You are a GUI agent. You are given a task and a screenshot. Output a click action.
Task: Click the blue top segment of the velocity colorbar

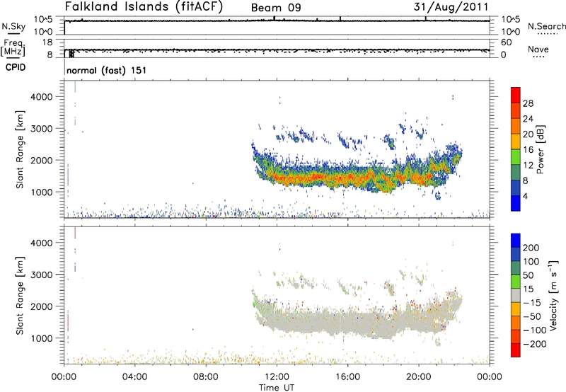[516, 241]
